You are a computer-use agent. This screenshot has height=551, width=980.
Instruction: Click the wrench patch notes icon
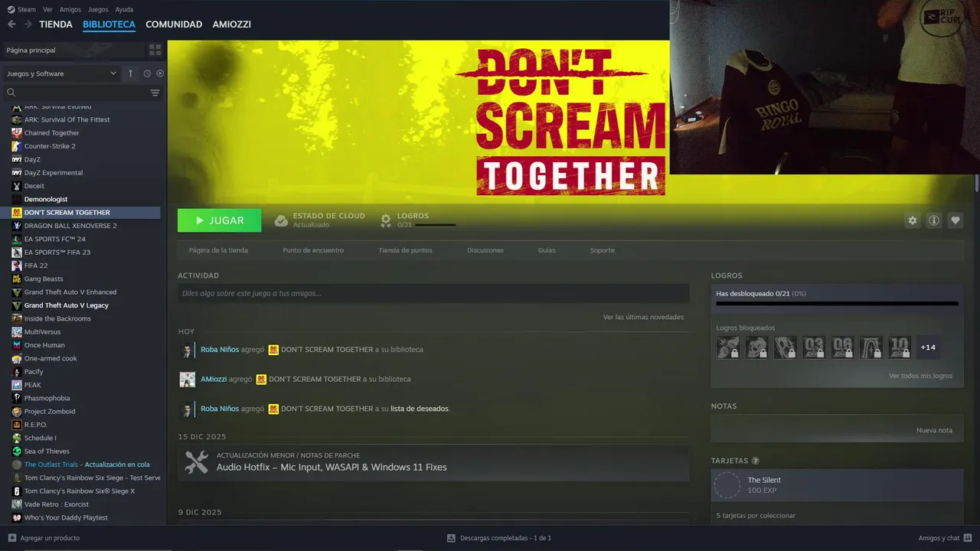click(197, 462)
